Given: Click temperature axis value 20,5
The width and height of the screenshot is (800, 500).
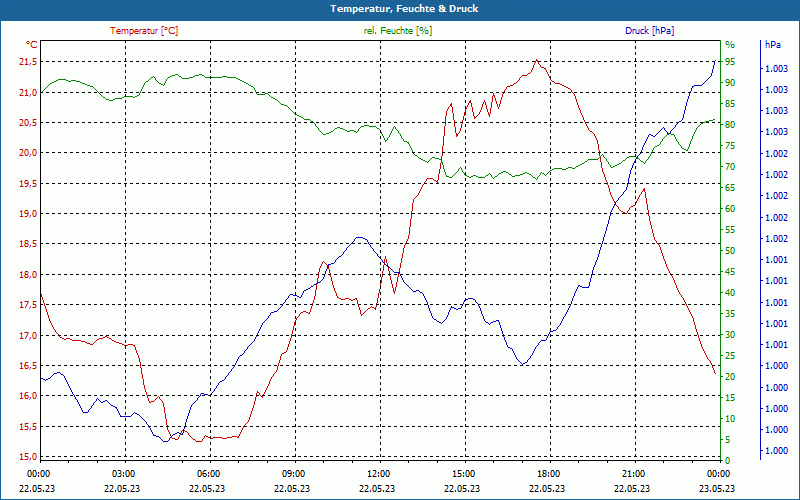Looking at the screenshot, I should coord(29,122).
